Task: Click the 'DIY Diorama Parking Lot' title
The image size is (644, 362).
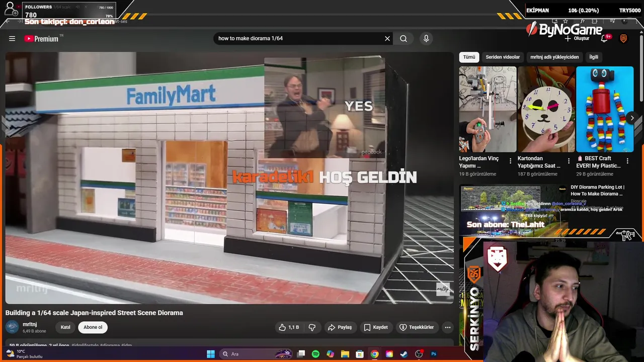Action: [x=598, y=190]
